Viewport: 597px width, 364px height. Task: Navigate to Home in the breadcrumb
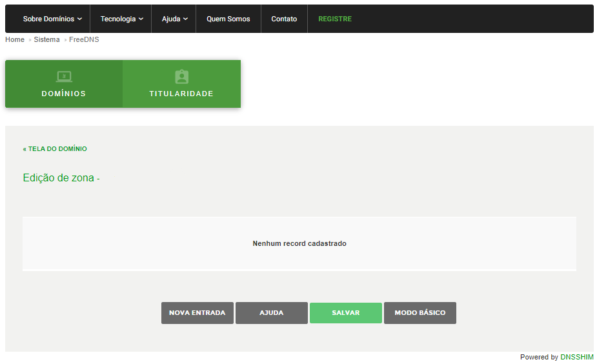15,40
